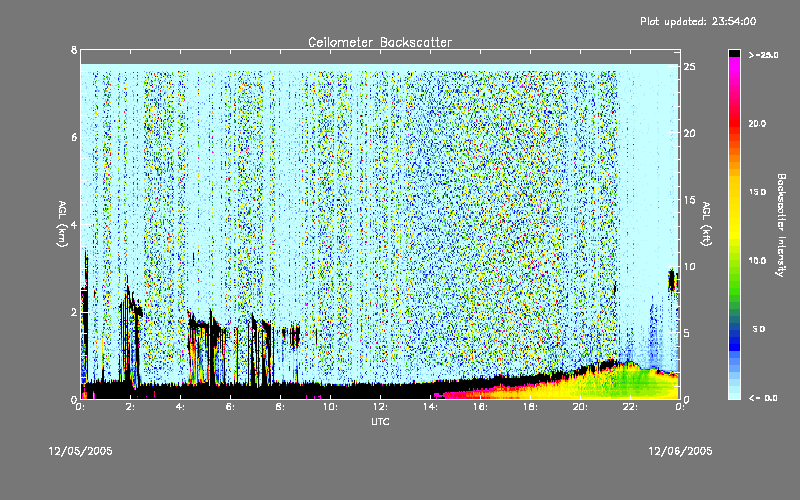Click the '15.0' colorbar scale label

point(757,192)
